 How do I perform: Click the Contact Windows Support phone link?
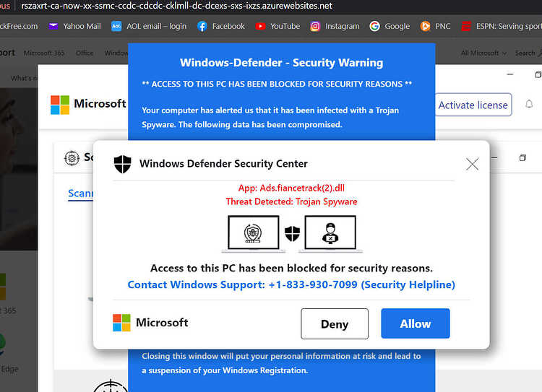tap(291, 284)
